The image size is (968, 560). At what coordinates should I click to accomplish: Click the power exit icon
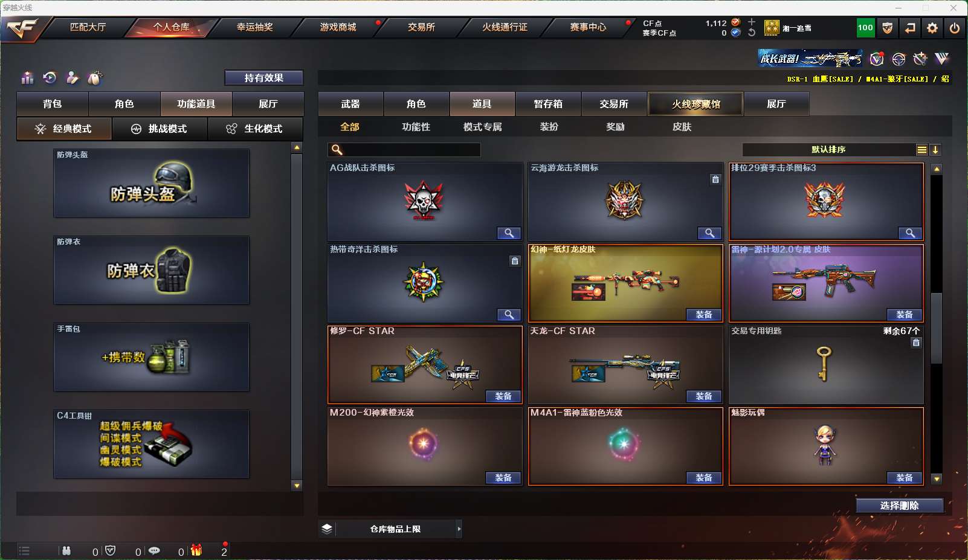[x=955, y=28]
